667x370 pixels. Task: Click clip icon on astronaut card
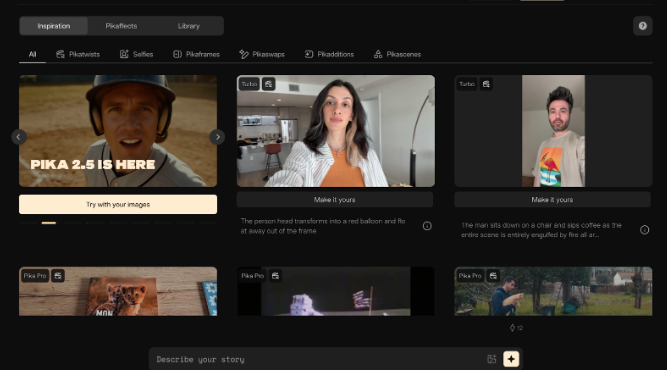coord(275,276)
